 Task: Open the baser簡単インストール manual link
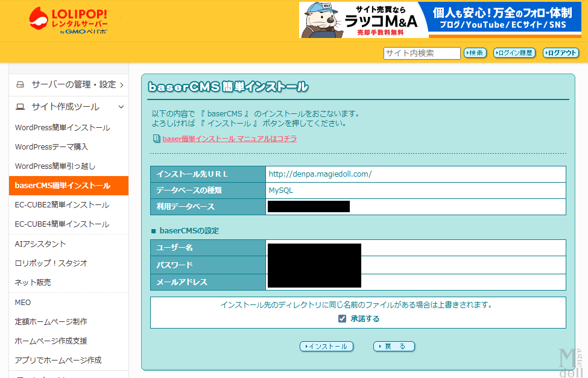[229, 139]
